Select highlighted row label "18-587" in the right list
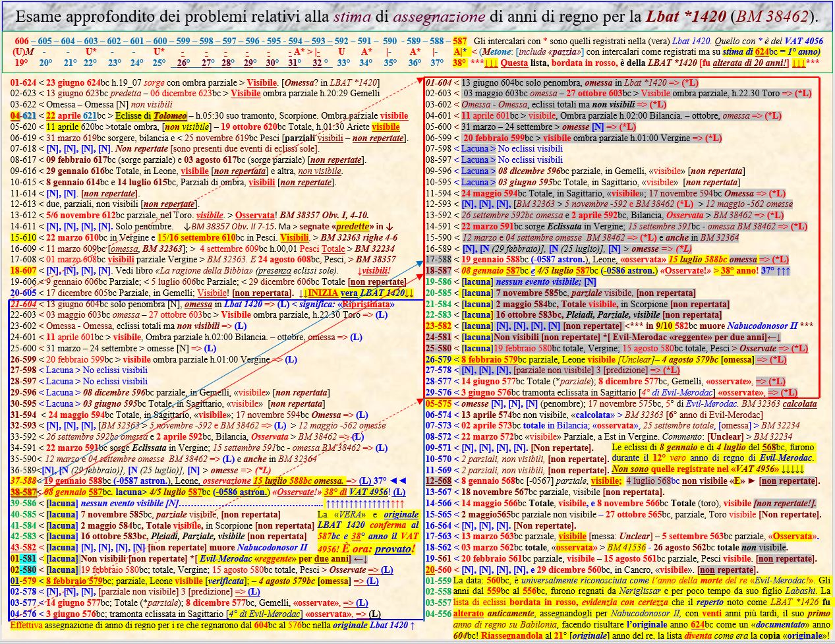Screen dimensions: 835x644 [439, 271]
